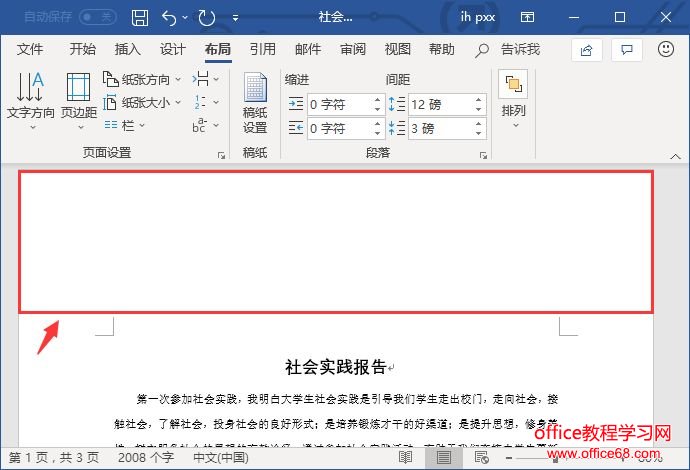This screenshot has height=470, width=690.
Task: Switch to Web Layout view icon
Action: tap(482, 458)
